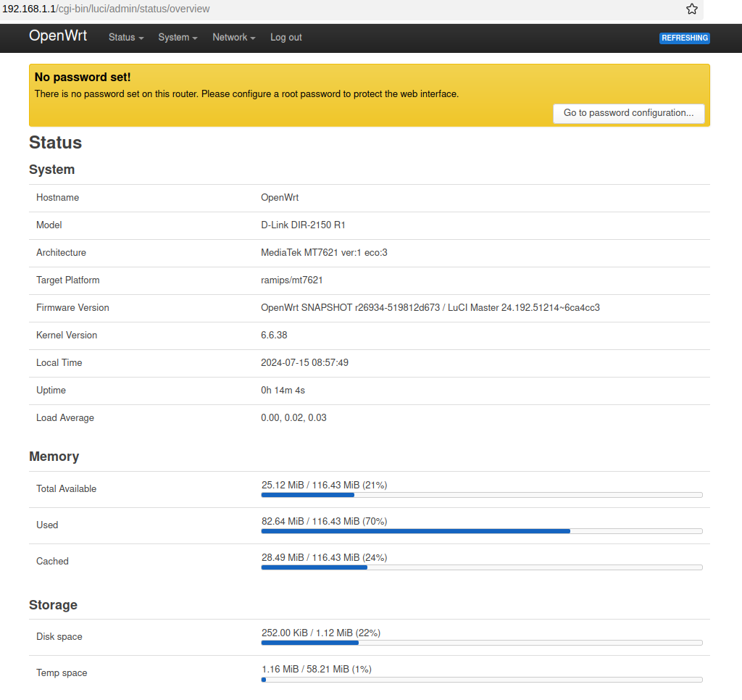742x700 pixels.
Task: Click the Disk space usage bar
Action: [x=481, y=643]
